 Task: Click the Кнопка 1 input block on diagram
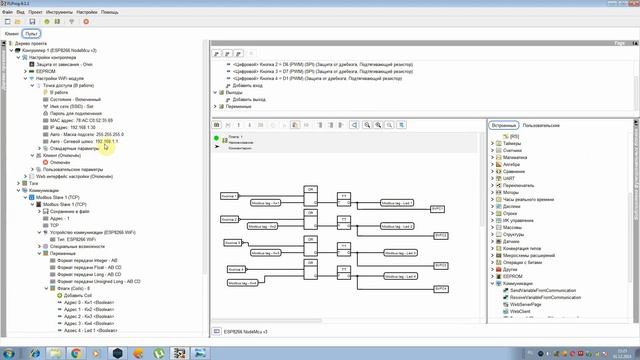(229, 196)
